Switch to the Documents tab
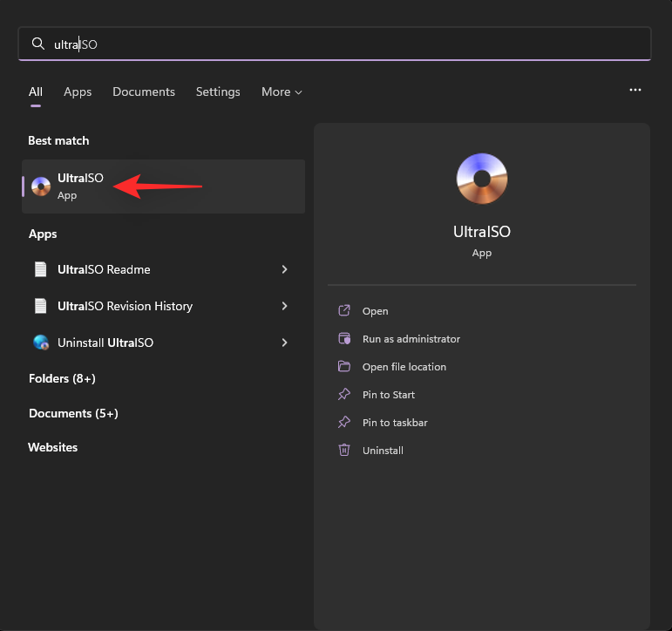Viewport: 672px width, 631px height. click(144, 92)
